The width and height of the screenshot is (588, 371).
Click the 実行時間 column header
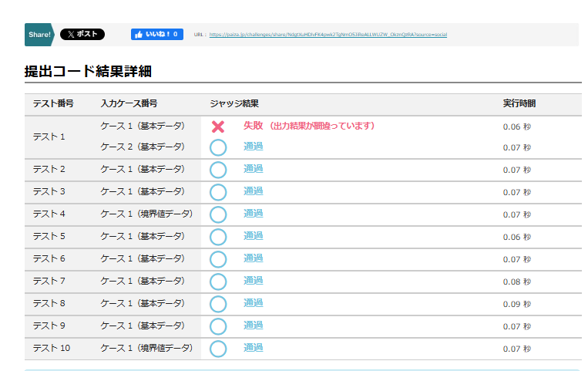click(519, 103)
